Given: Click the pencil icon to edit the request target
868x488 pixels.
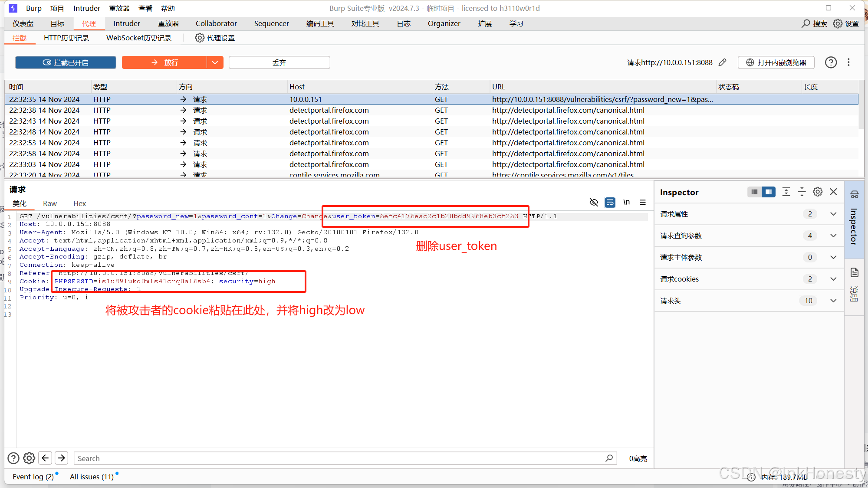Looking at the screenshot, I should (x=722, y=62).
